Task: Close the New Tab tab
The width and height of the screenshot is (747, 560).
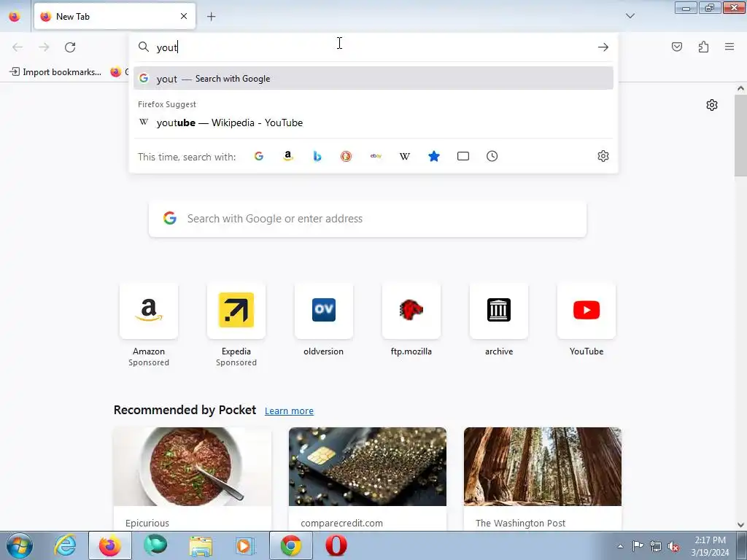Action: [184, 16]
